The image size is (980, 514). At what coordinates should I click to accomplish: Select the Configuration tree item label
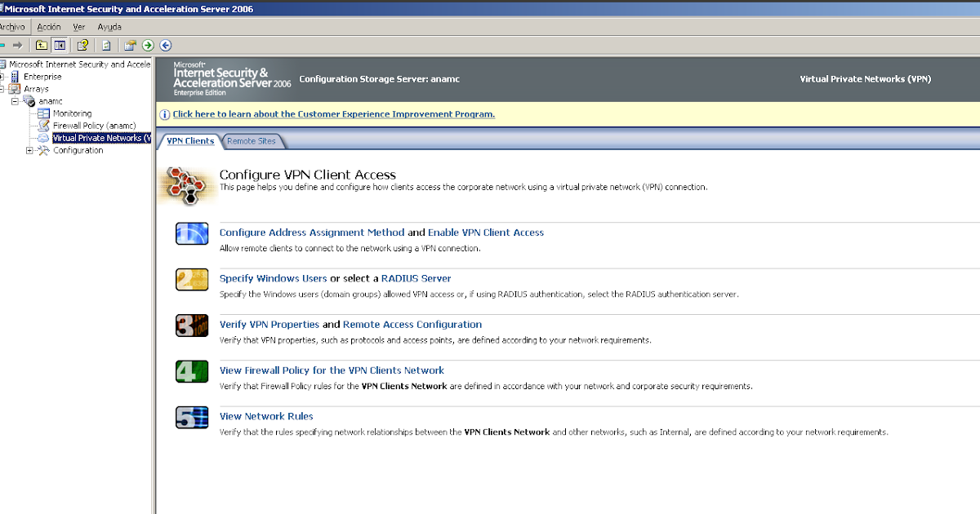pos(78,150)
